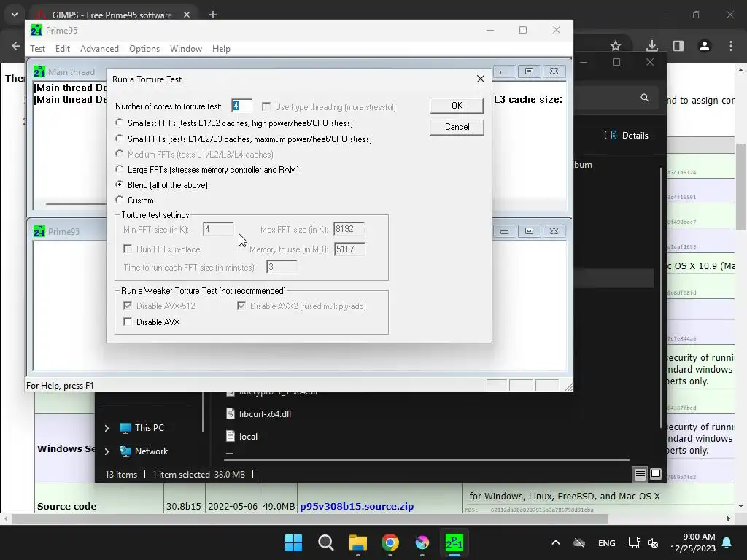Open the Edit menu in Prime95

pos(63,49)
